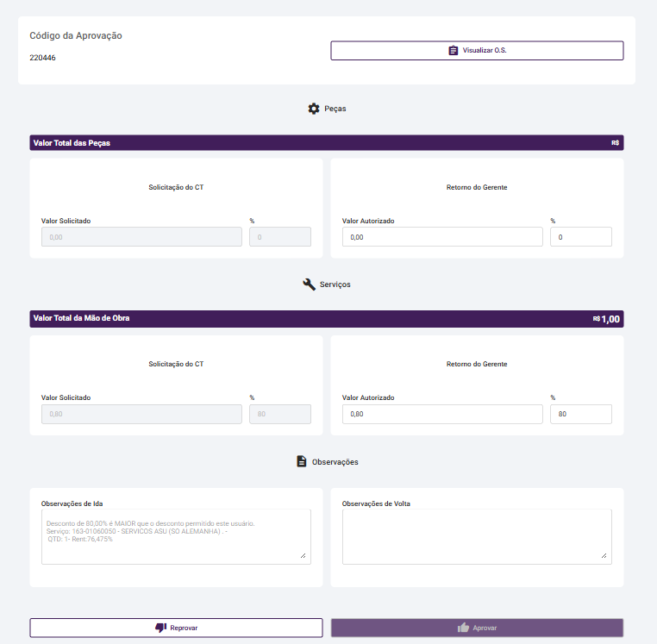Screen dimensions: 657x644
Task: Click the Observações de Ida text area
Action: tap(176, 536)
